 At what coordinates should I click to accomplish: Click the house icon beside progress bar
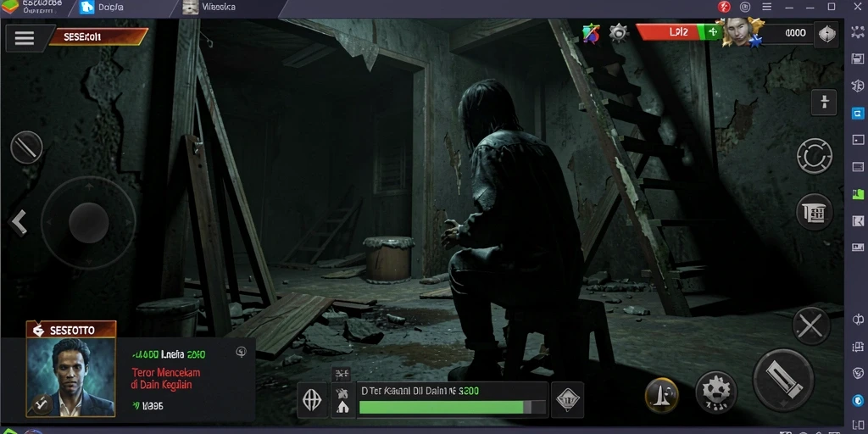click(342, 408)
